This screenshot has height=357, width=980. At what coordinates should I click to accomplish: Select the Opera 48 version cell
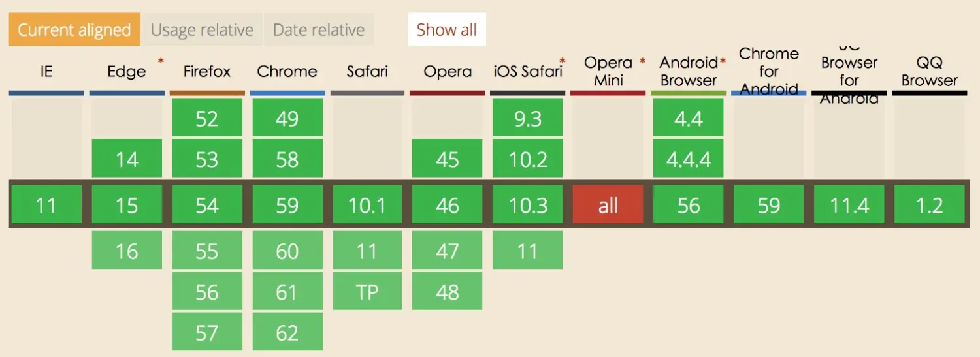448,292
